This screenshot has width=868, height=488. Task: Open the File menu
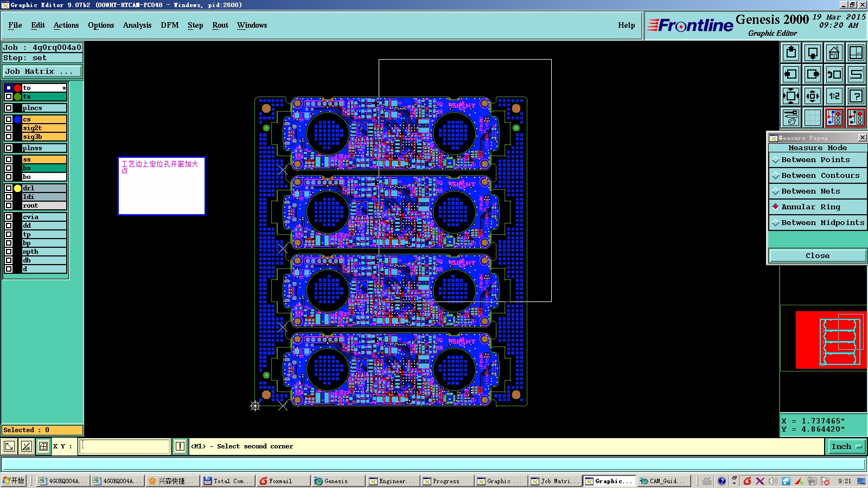coord(15,25)
